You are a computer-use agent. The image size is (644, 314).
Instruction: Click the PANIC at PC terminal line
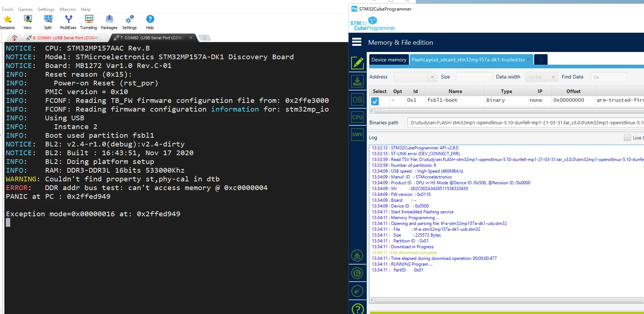58,197
